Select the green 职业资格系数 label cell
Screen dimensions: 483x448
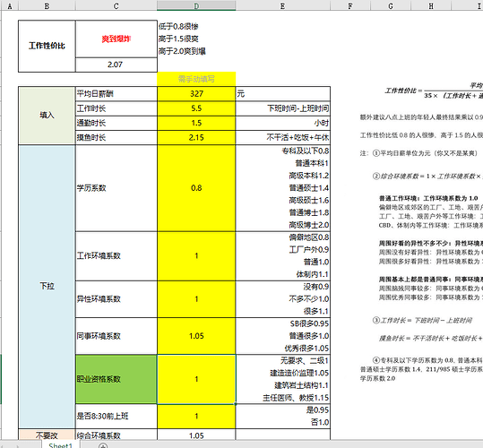116,379
